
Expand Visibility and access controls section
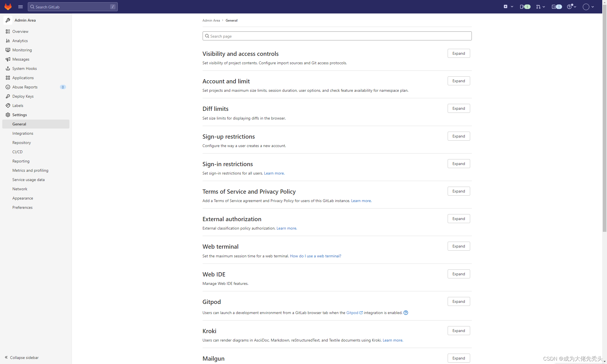pos(459,53)
